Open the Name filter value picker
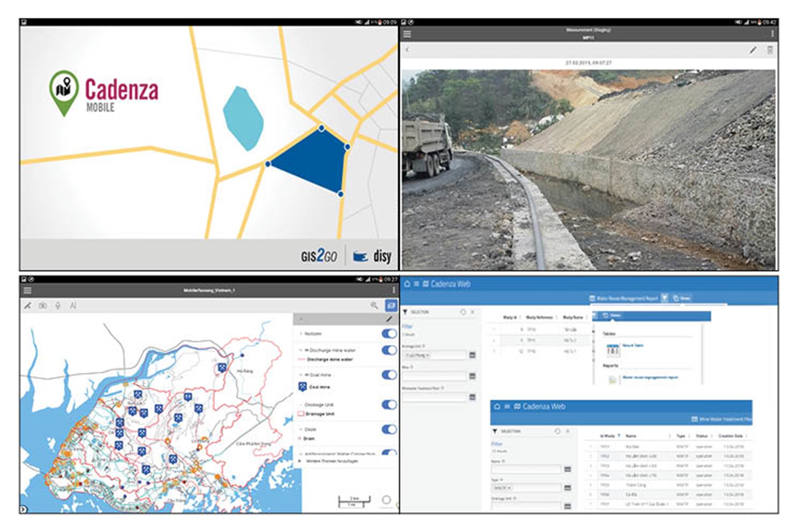The height and width of the screenshot is (532, 798). pyautogui.click(x=567, y=469)
